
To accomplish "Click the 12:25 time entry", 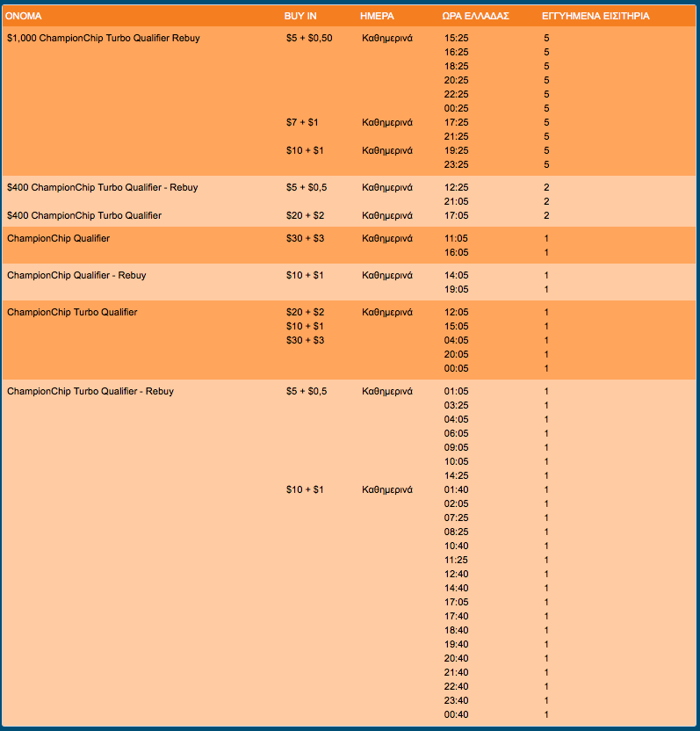I will click(456, 187).
